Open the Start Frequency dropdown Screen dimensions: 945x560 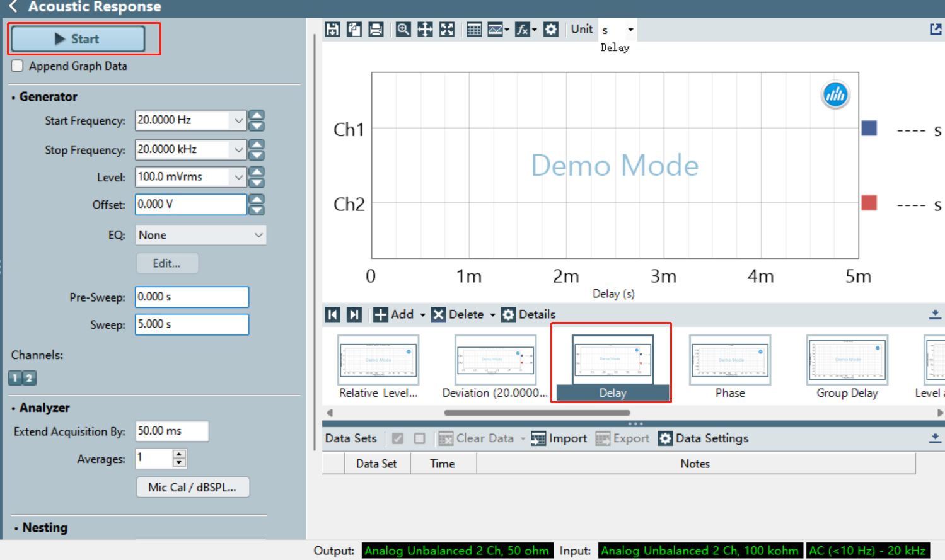(x=238, y=120)
